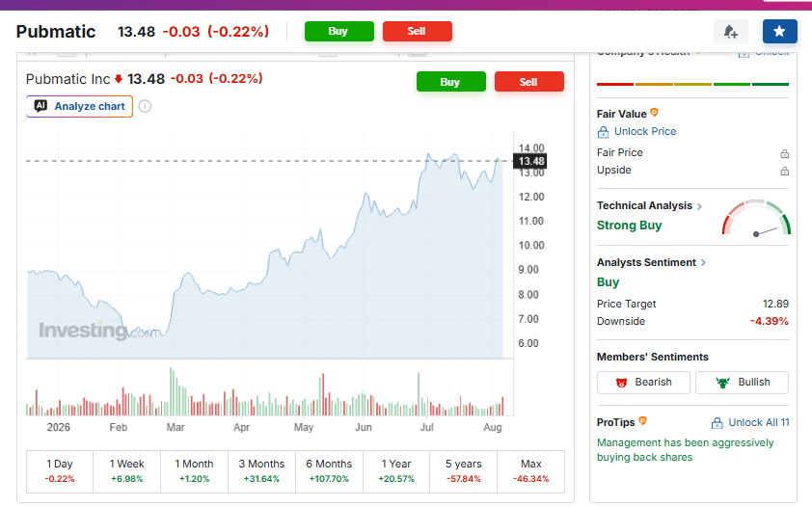Switch chart to Max range
This screenshot has height=506, width=812.
[530, 470]
